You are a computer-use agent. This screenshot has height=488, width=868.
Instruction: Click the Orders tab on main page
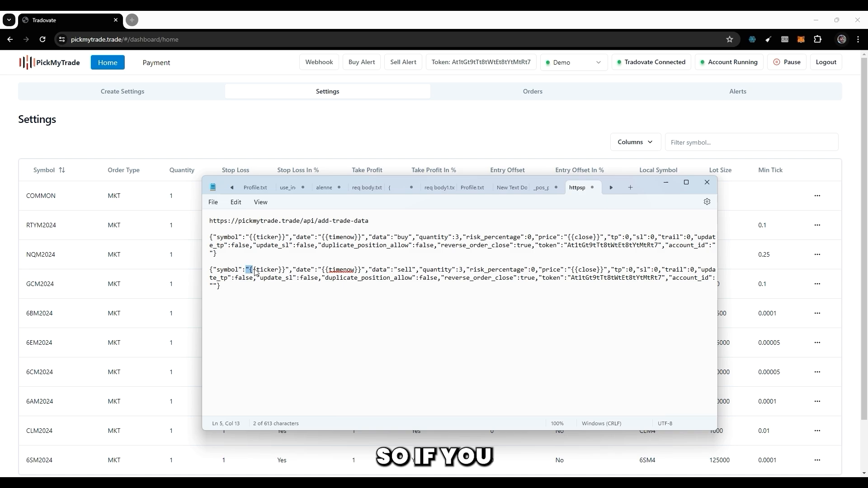click(x=533, y=91)
